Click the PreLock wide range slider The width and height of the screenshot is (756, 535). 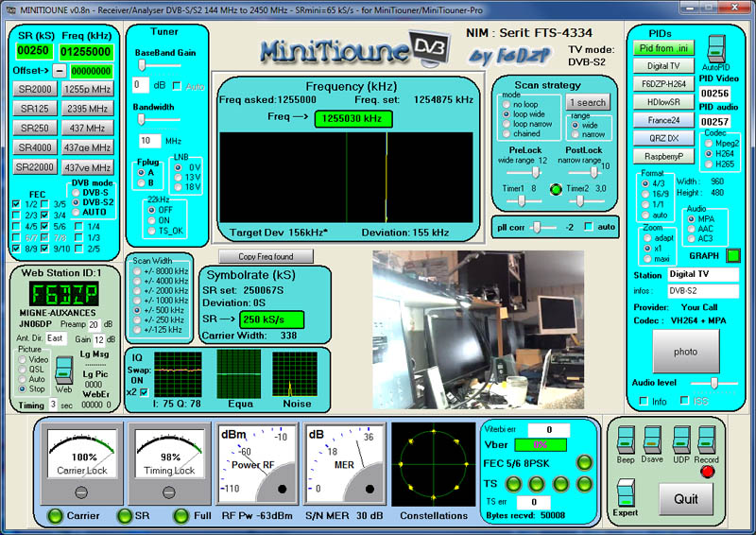pos(524,172)
